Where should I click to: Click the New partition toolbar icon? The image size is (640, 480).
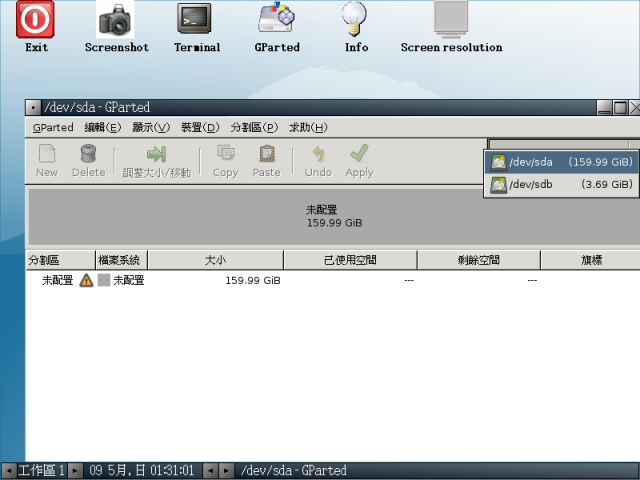point(47,161)
